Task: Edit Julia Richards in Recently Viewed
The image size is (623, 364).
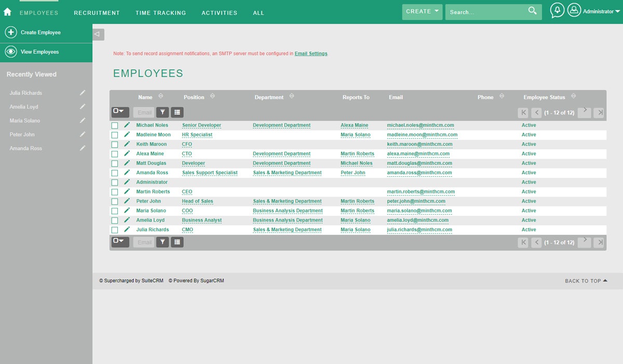Action: (82, 93)
